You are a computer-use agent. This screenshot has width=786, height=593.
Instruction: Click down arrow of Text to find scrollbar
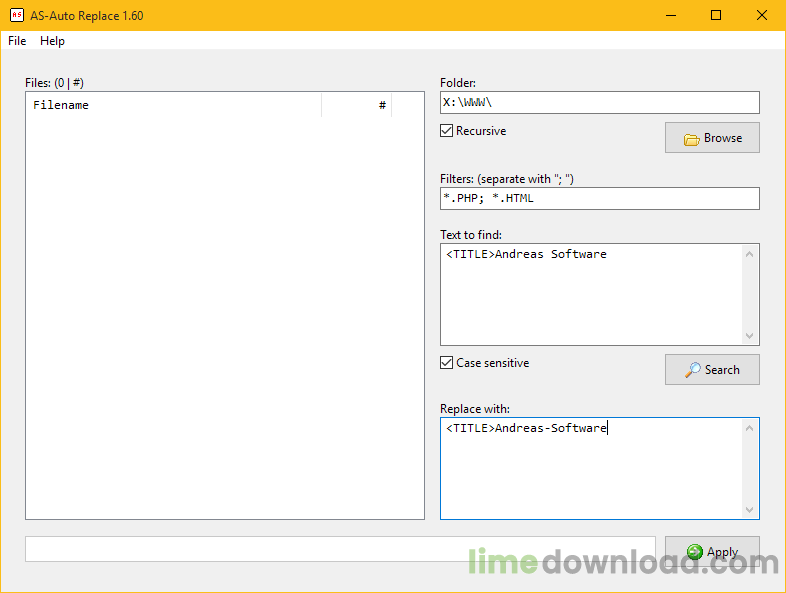[x=749, y=335]
